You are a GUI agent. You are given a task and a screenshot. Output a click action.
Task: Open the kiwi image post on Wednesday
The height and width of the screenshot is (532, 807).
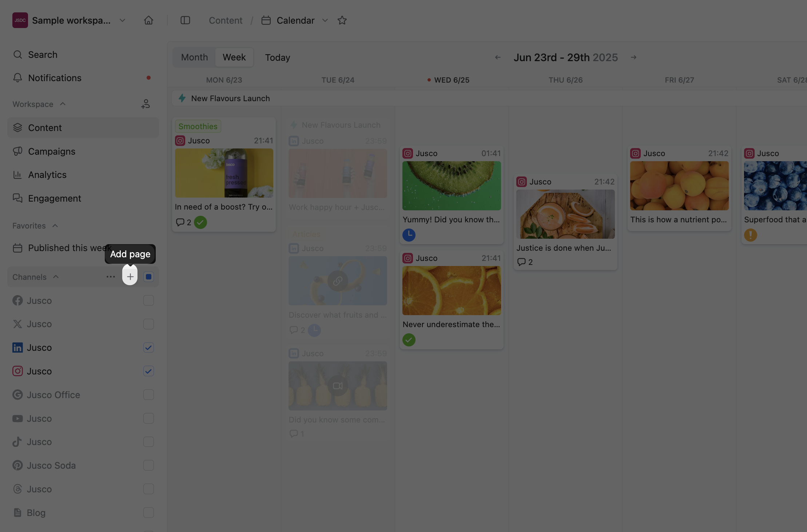click(x=451, y=186)
